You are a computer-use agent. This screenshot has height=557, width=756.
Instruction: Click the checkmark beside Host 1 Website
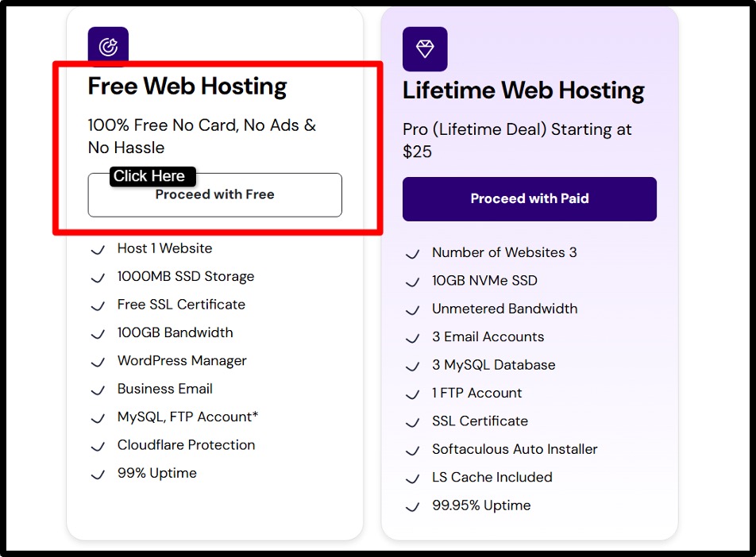(98, 250)
